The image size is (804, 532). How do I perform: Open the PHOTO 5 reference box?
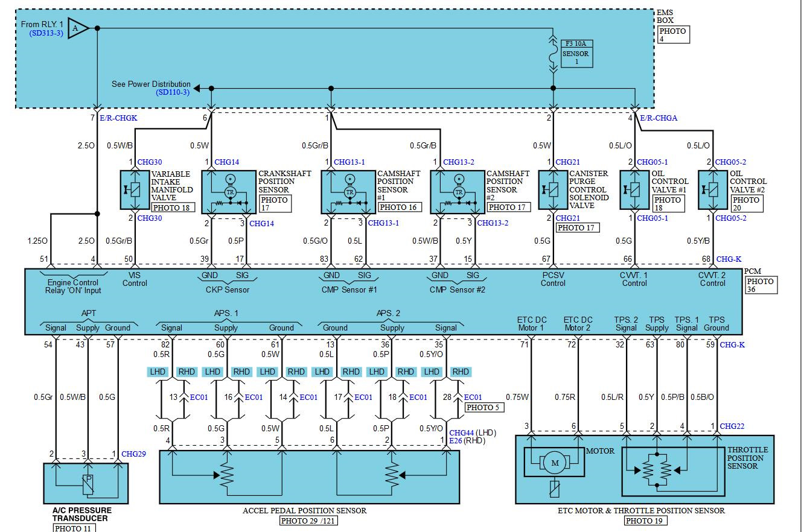(485, 407)
